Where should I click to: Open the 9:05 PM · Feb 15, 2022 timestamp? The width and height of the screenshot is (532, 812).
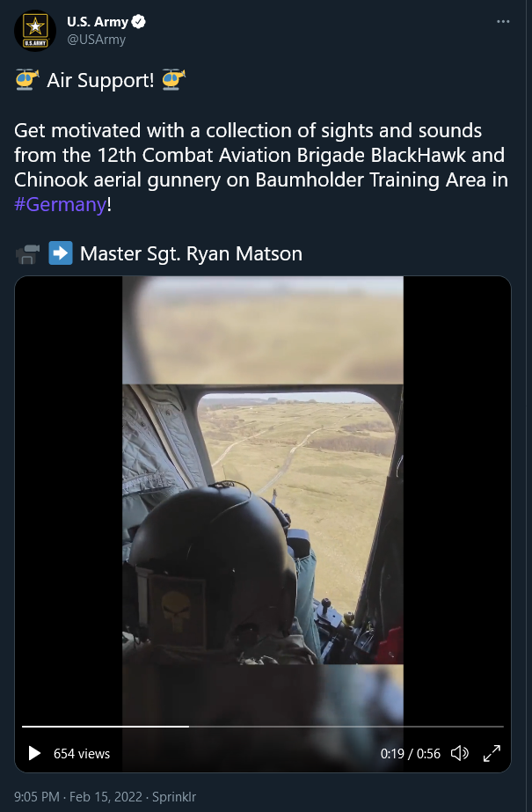[x=77, y=796]
